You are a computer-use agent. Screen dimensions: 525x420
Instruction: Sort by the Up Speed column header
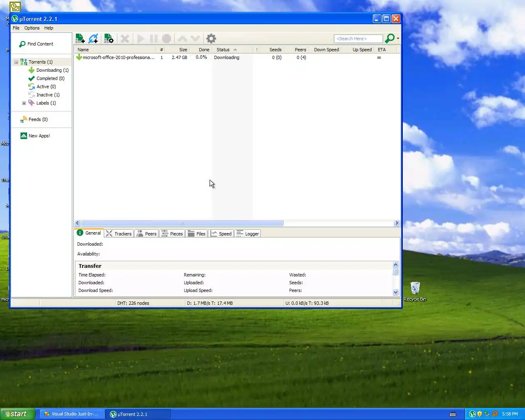(358, 50)
